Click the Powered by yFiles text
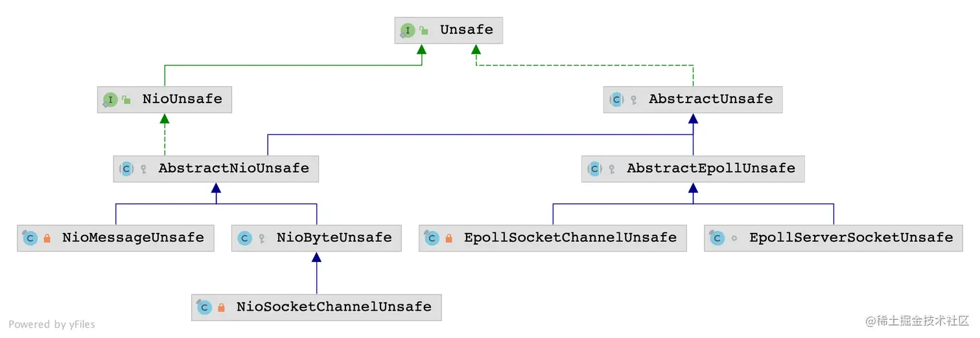 (x=52, y=324)
